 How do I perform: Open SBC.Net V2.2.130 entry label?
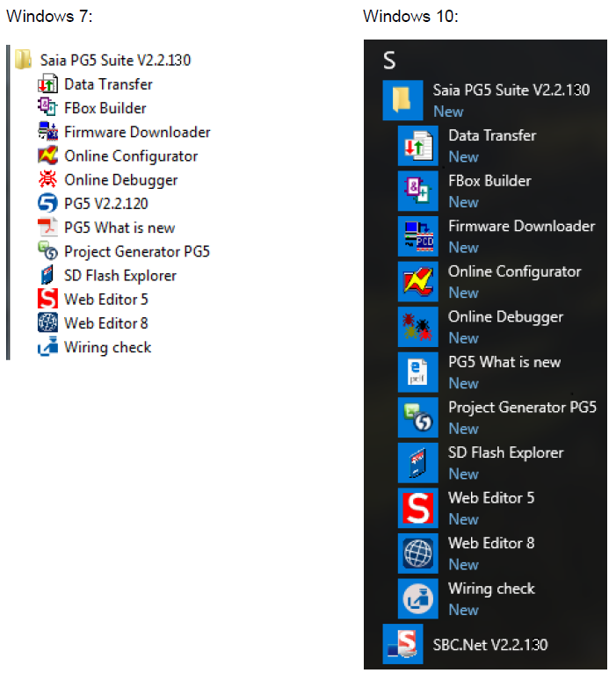490,645
